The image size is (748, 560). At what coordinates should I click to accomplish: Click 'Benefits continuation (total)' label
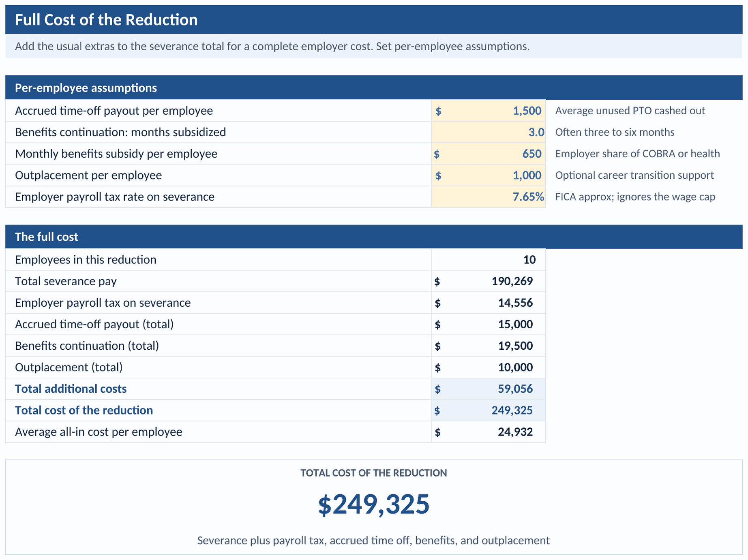pyautogui.click(x=87, y=346)
